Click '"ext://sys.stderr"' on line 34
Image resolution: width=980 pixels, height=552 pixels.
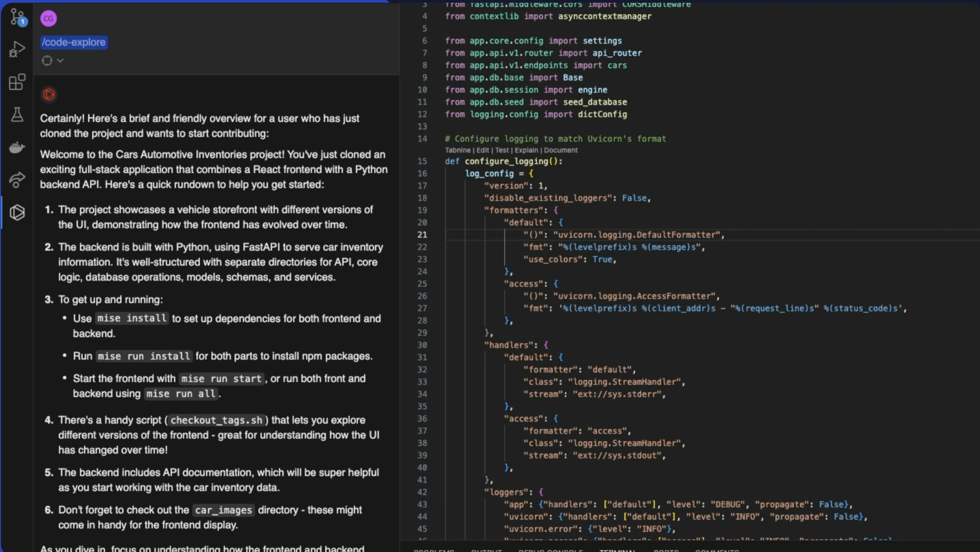pos(617,394)
